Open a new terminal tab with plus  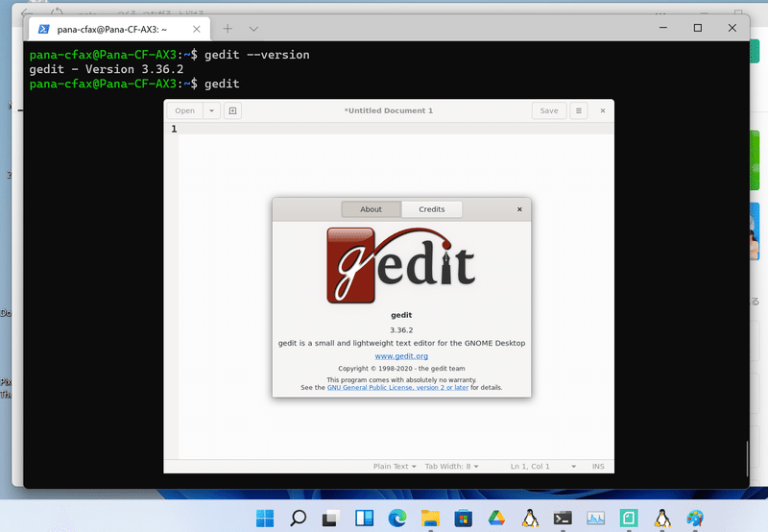click(x=228, y=29)
